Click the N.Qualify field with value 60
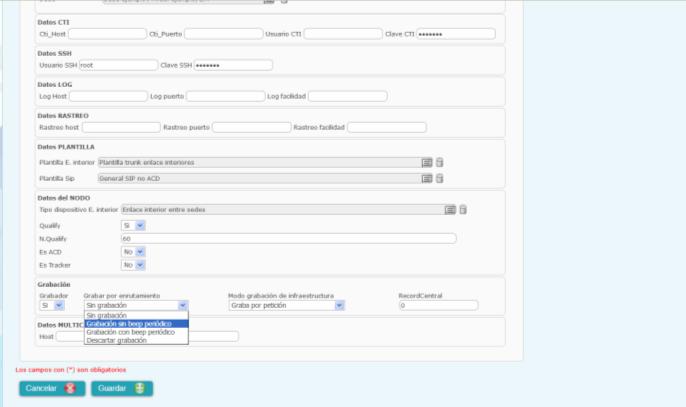 point(289,239)
